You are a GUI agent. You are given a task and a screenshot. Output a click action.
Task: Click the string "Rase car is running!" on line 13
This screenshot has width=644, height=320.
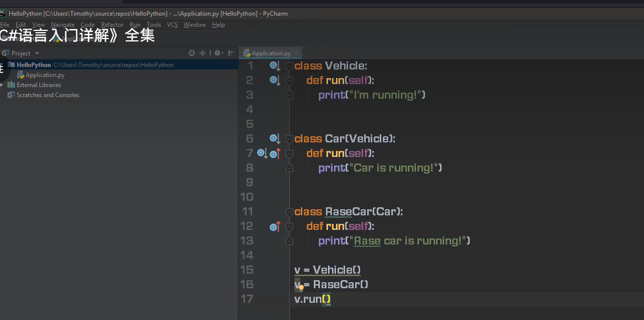(409, 241)
